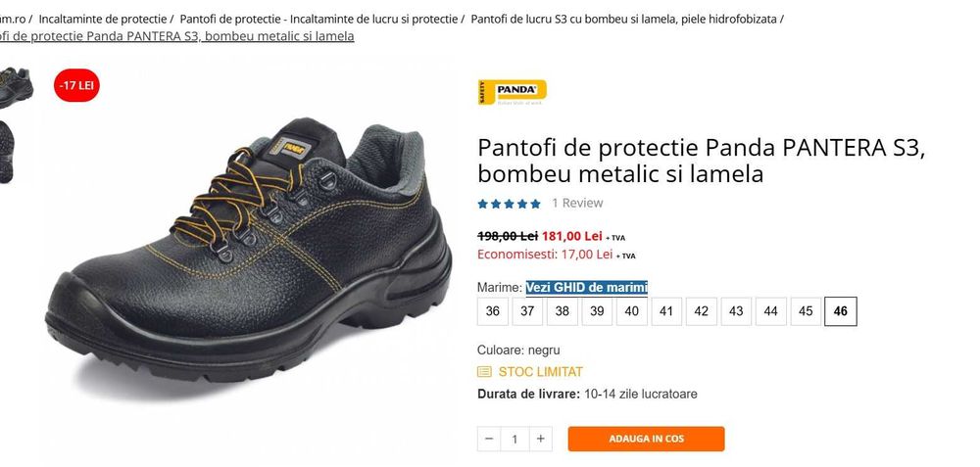Click the Panda Safety brand logo

pyautogui.click(x=512, y=92)
